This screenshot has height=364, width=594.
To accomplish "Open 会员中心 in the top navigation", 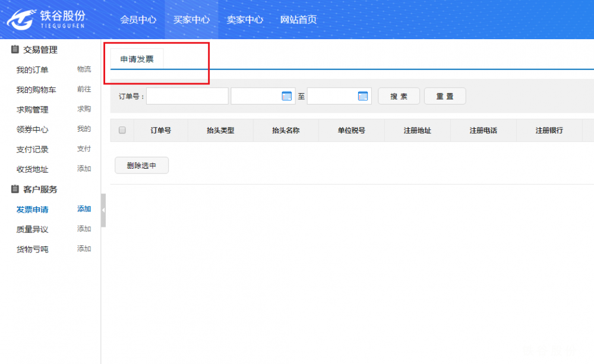I will click(x=138, y=20).
